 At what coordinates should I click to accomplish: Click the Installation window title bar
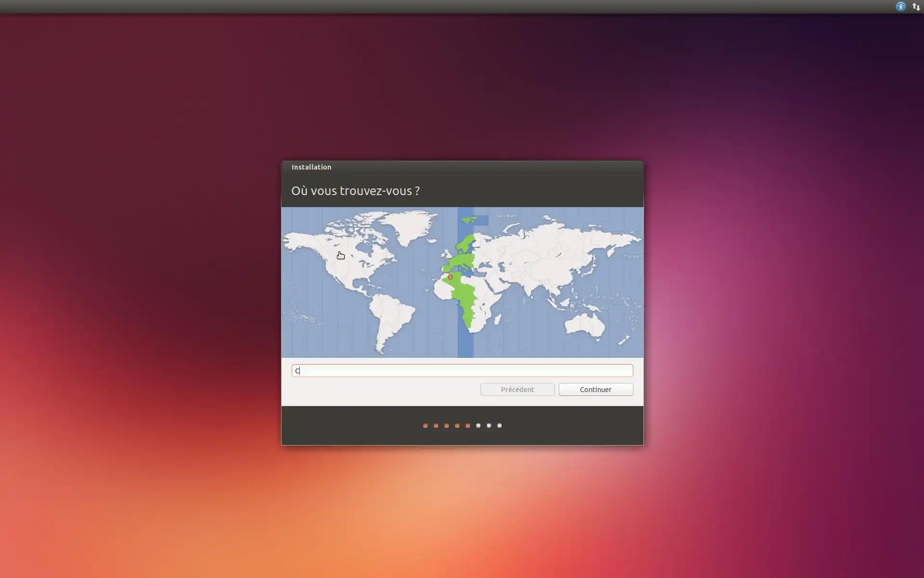click(x=462, y=167)
